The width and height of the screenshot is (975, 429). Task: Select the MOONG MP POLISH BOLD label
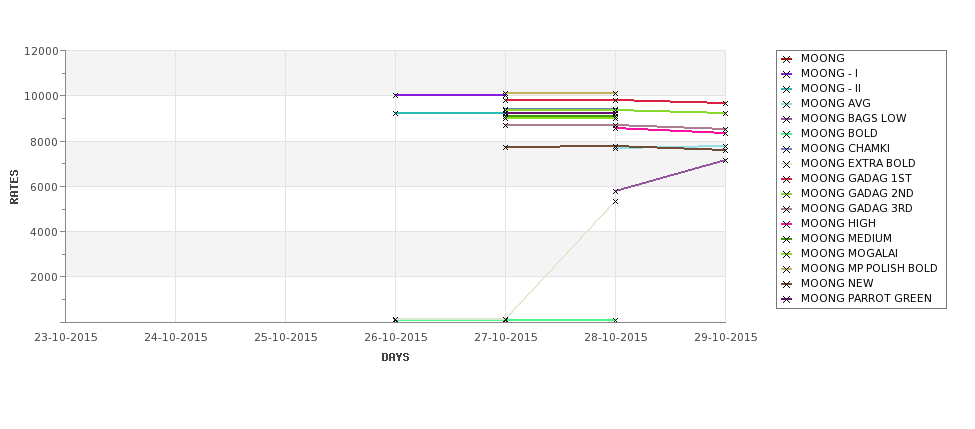(x=869, y=268)
